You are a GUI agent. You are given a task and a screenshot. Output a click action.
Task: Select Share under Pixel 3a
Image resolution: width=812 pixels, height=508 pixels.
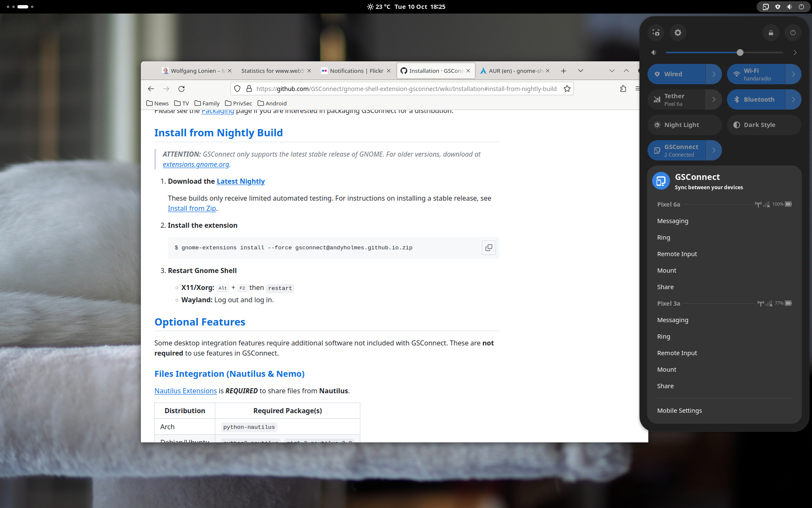[724, 386]
